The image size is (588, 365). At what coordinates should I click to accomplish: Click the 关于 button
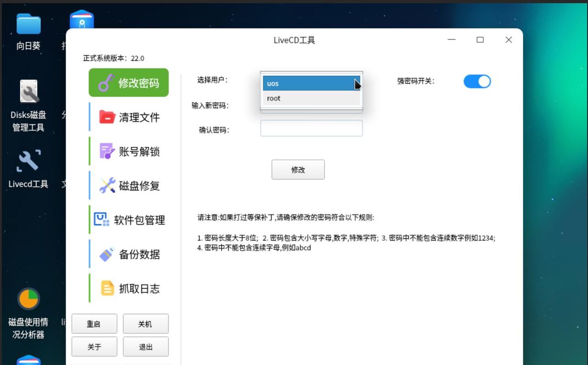pos(94,347)
